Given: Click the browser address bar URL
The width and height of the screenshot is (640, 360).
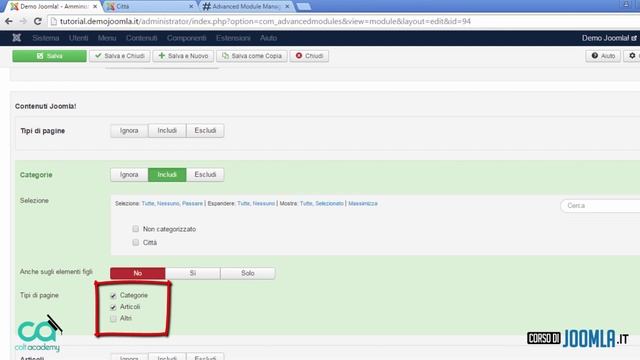Looking at the screenshot, I should click(x=265, y=21).
